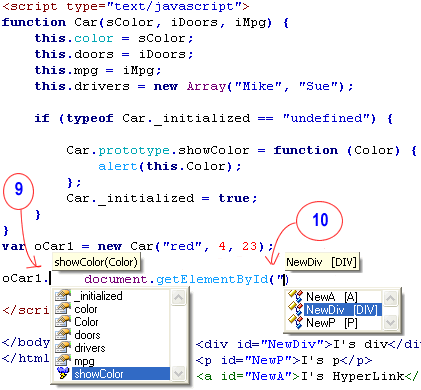Choose NewP [P] in the id list
This screenshot has height=390, width=421.
pyautogui.click(x=332, y=323)
